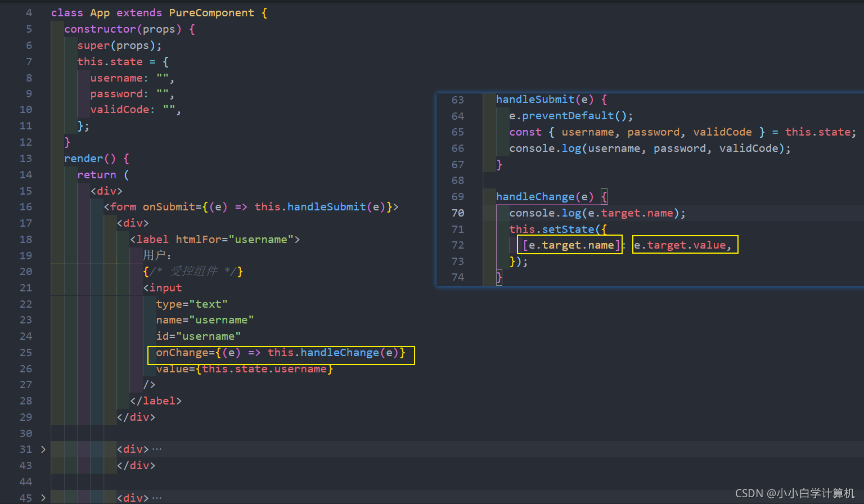Screen dimensions: 864x504
Task: Click '<div>' tag on line 15
Action: (106, 191)
